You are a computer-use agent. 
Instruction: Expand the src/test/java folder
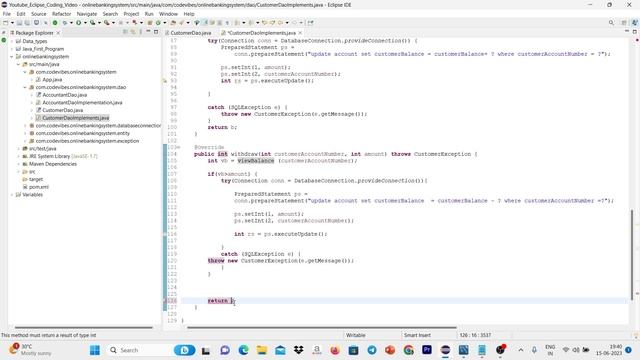[18, 149]
